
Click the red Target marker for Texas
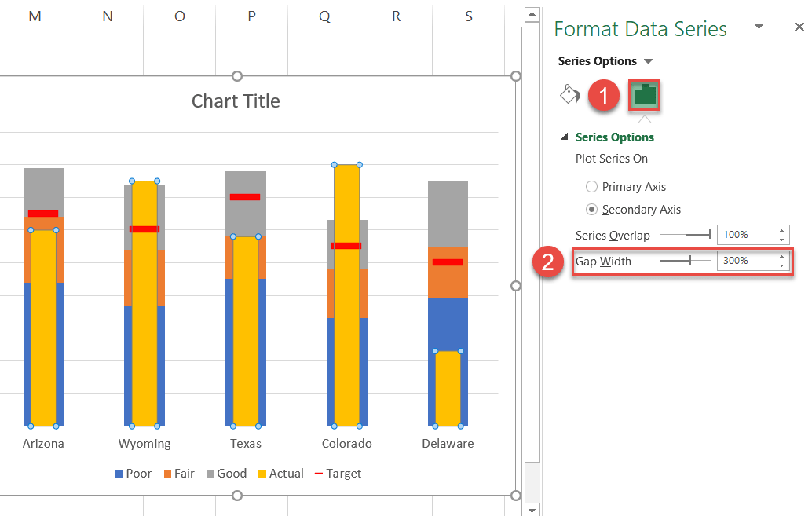244,197
